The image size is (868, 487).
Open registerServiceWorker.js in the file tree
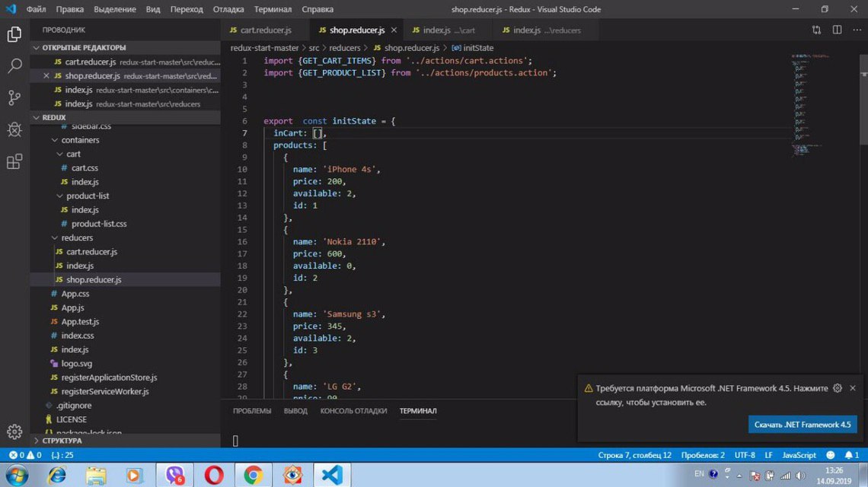click(104, 391)
